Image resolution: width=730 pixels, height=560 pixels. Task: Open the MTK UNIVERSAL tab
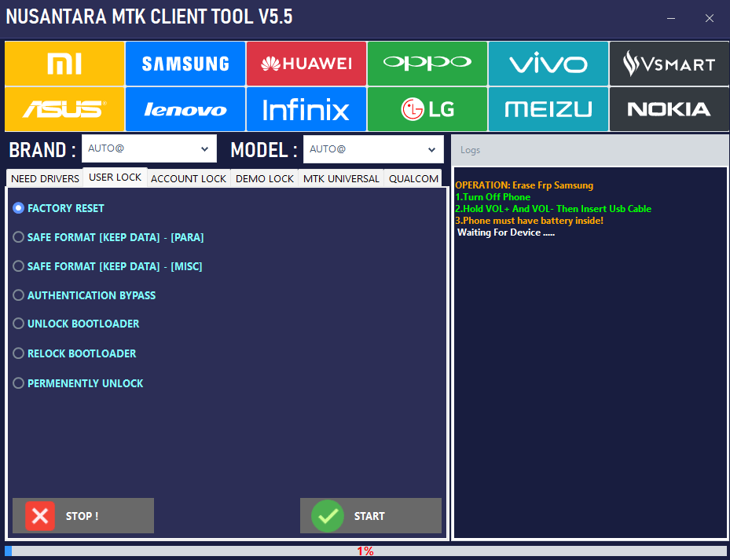point(340,178)
